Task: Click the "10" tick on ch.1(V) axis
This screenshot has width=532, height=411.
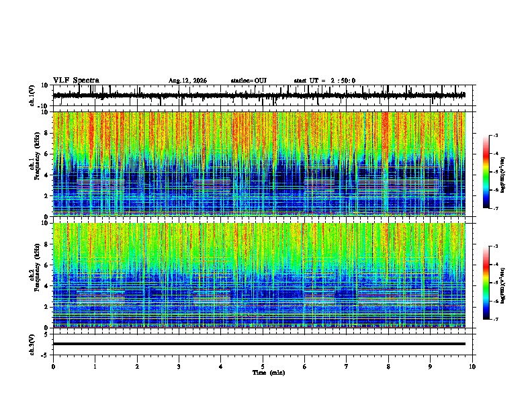Action: [x=45, y=85]
